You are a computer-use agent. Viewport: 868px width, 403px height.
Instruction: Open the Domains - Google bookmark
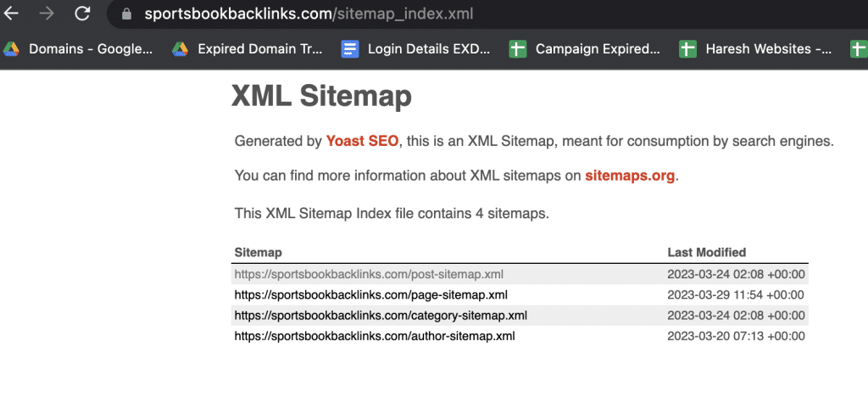pyautogui.click(x=91, y=49)
